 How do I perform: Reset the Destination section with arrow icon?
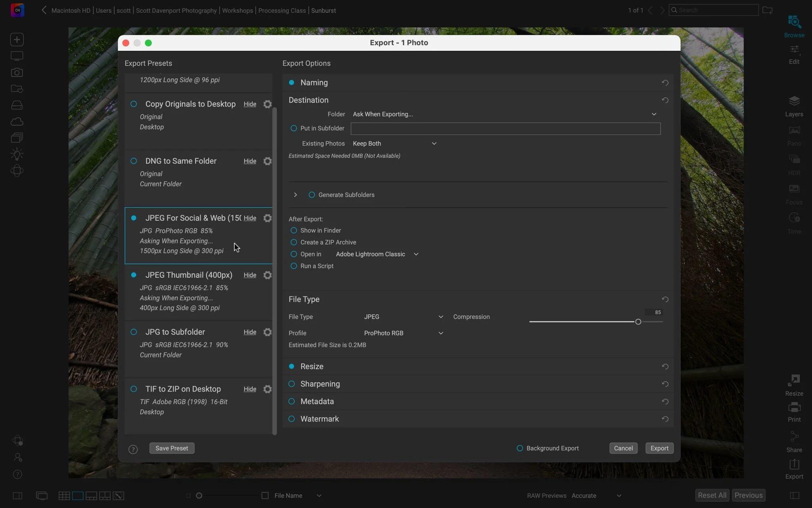[x=665, y=100]
